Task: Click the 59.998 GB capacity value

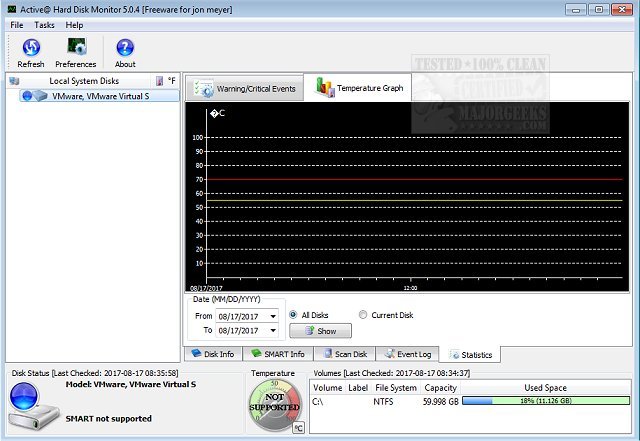Action: 441,402
